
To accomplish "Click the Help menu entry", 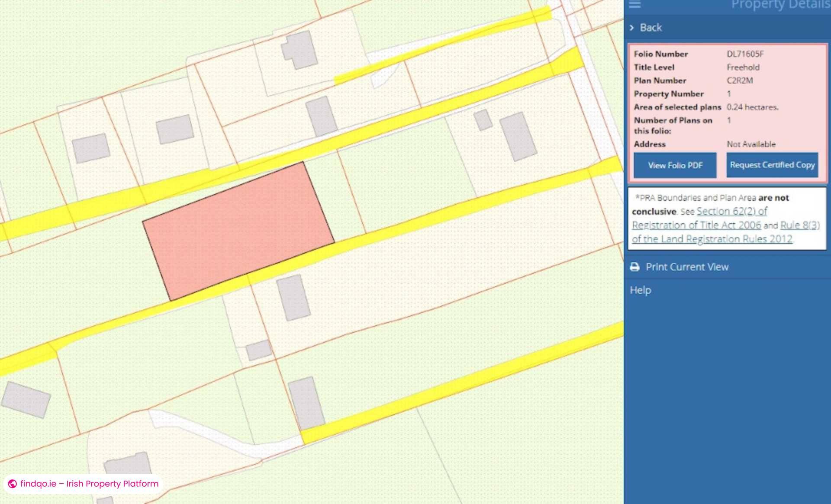I will pyautogui.click(x=640, y=290).
